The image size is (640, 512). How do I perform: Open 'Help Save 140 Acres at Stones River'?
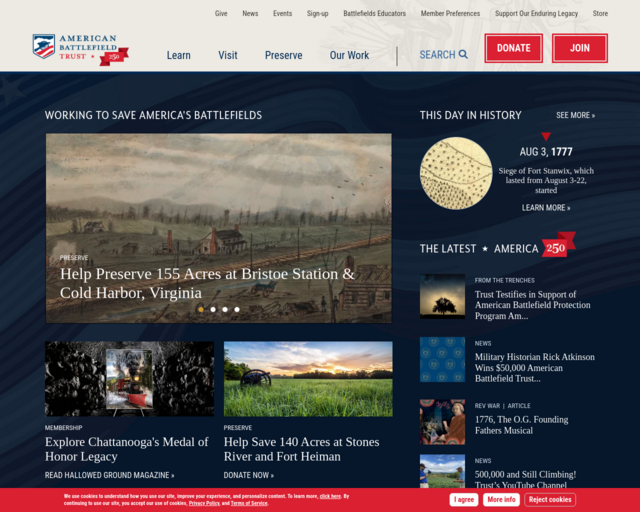tap(301, 449)
